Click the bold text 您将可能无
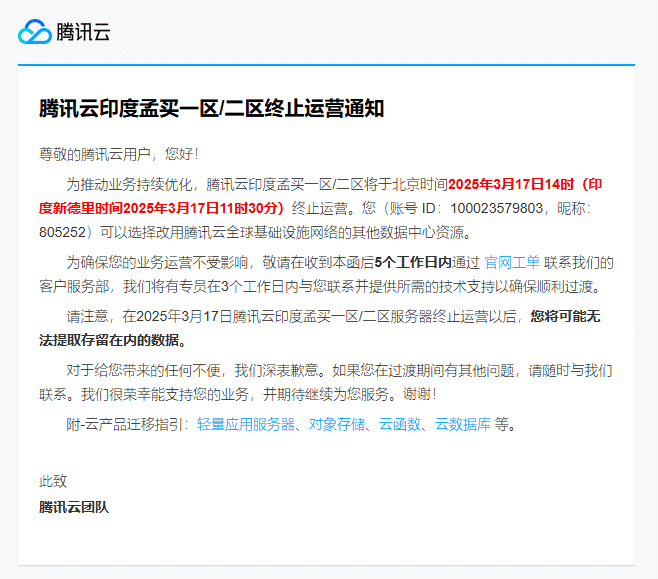Image resolution: width=658 pixels, height=579 pixels. coord(565,316)
